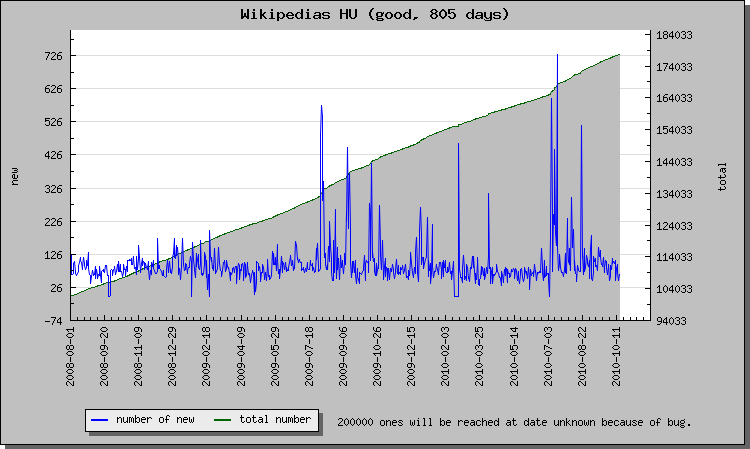Click the green 'total number' legend line
The height and width of the screenshot is (449, 750).
click(222, 420)
